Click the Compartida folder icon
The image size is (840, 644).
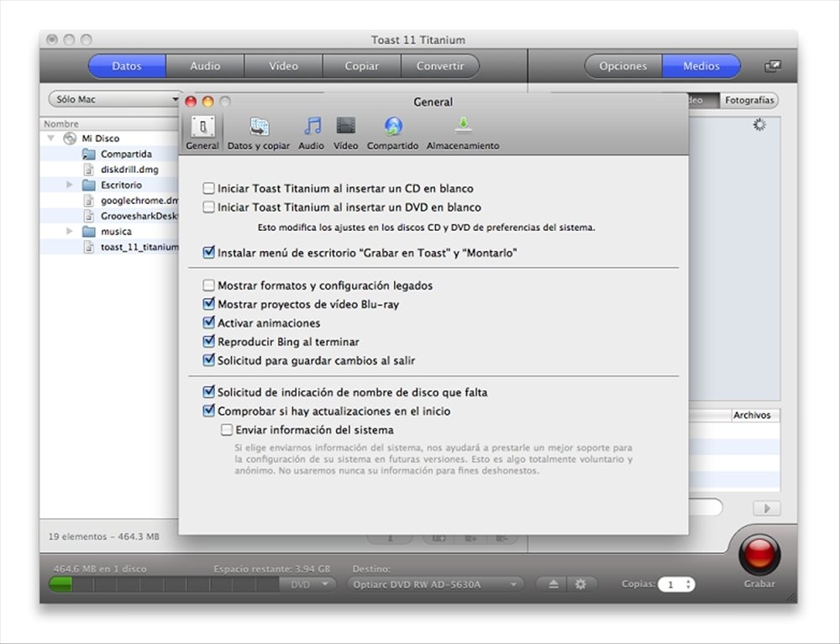tap(88, 154)
